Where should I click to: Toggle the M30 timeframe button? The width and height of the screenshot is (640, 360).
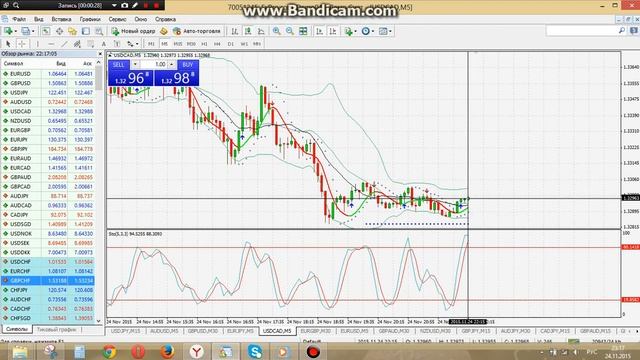(191, 44)
